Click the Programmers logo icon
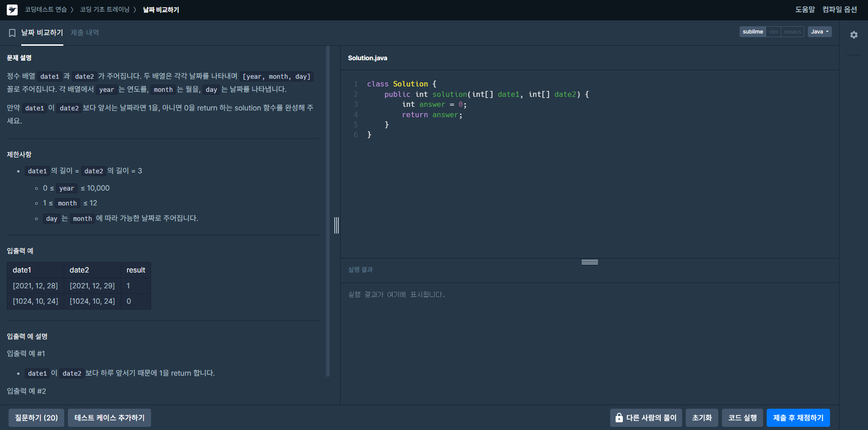Viewport: 868px width, 430px height. [12, 10]
